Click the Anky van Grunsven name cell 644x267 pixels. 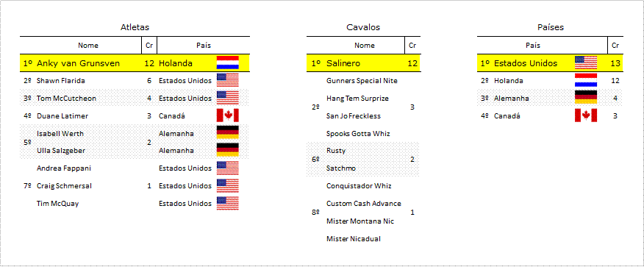tap(79, 63)
